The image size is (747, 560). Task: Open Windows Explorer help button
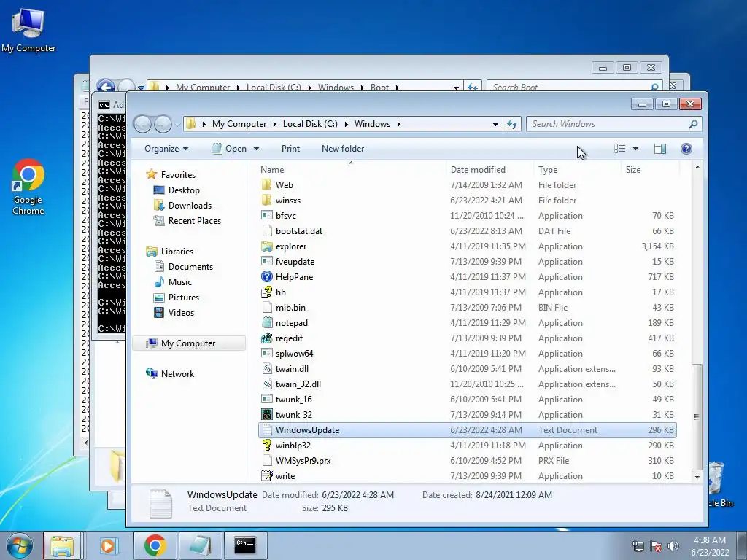(x=686, y=149)
